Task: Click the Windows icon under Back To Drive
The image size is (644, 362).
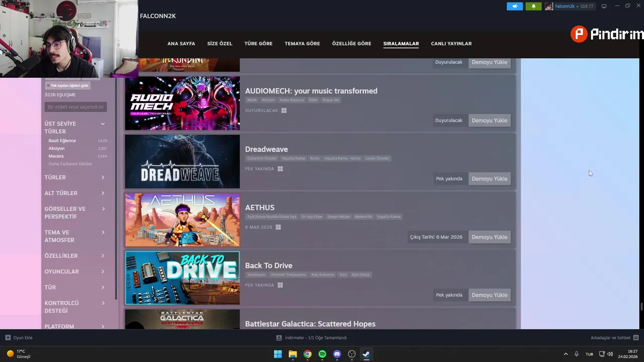Action: pyautogui.click(x=280, y=285)
